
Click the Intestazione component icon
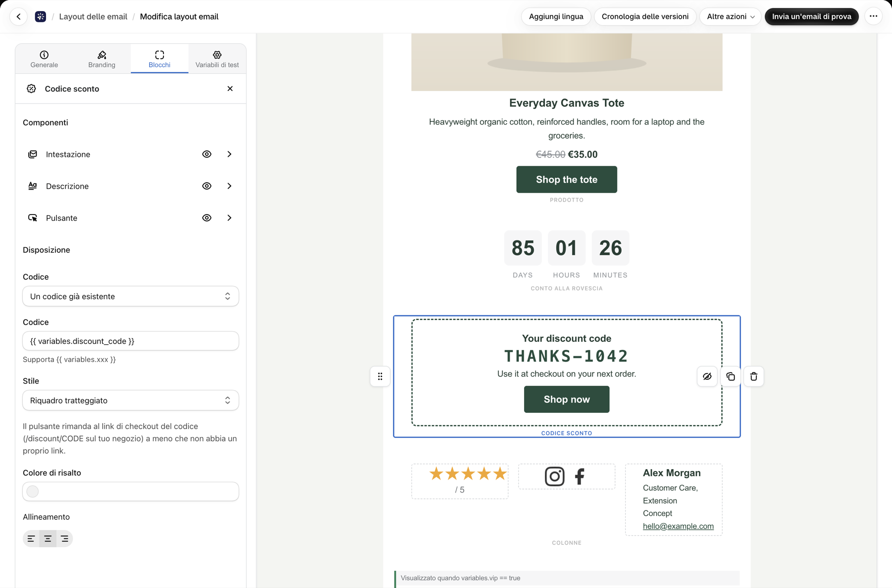point(33,154)
